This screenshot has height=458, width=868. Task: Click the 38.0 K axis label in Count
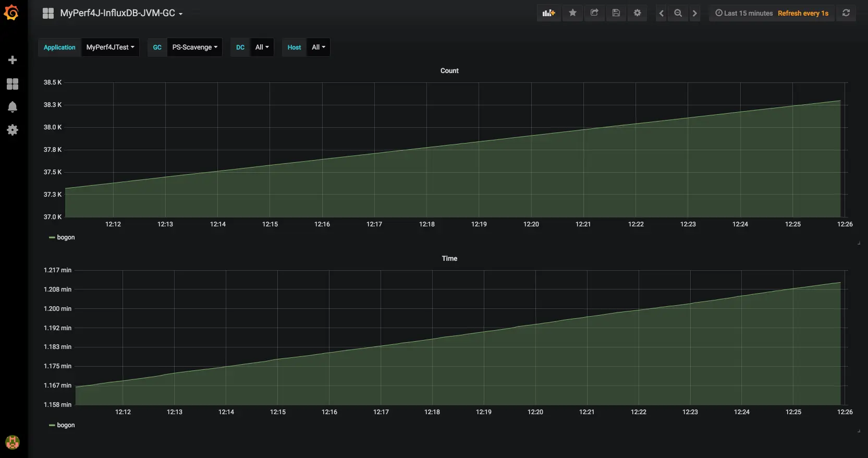coord(53,127)
